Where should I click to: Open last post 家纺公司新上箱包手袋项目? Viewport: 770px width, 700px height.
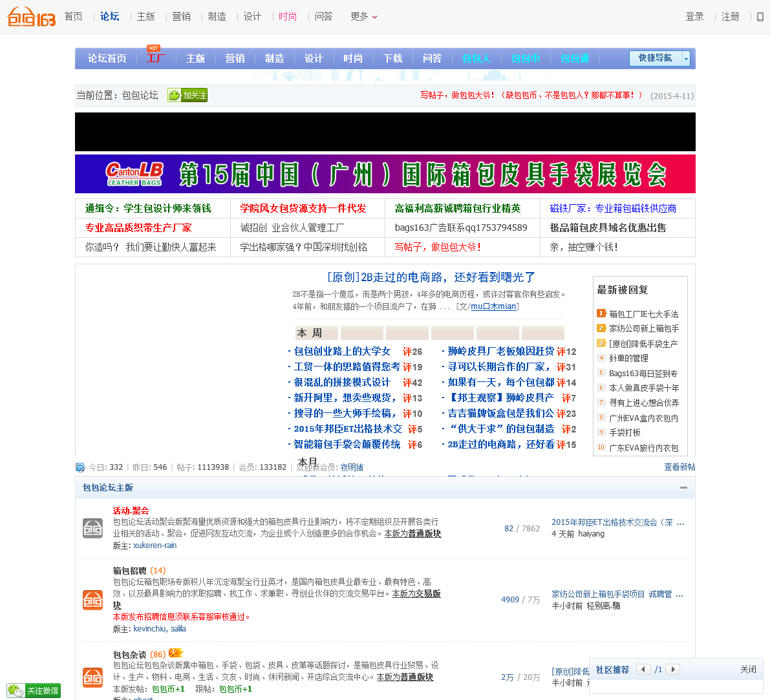pos(617,594)
